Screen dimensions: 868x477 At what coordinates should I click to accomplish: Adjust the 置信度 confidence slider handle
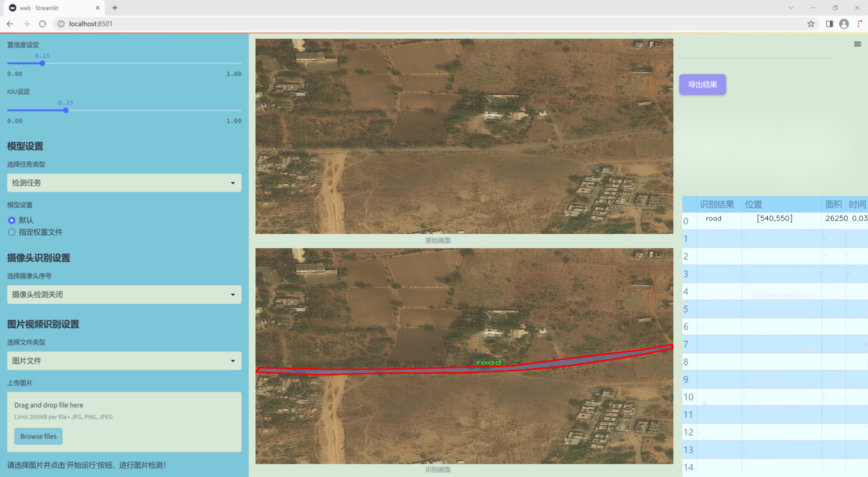[43, 63]
